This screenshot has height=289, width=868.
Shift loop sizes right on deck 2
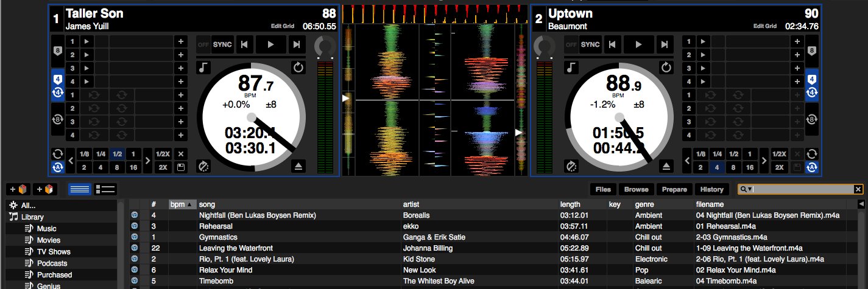[x=764, y=161]
